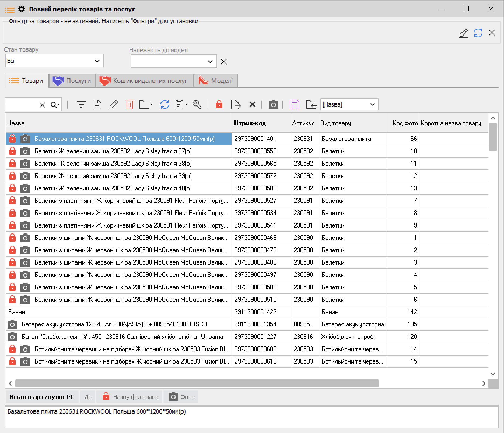
Task: Switch to the 'Послуги' tab
Action: coord(72,81)
